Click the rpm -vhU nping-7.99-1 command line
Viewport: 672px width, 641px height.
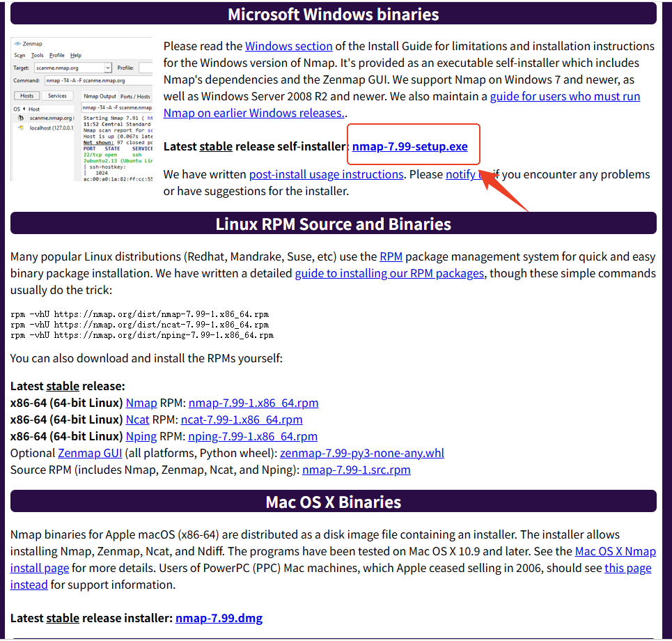coord(142,335)
